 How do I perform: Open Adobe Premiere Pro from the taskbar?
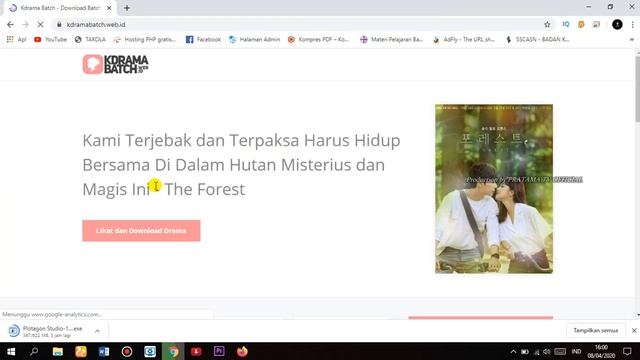pos(219,351)
